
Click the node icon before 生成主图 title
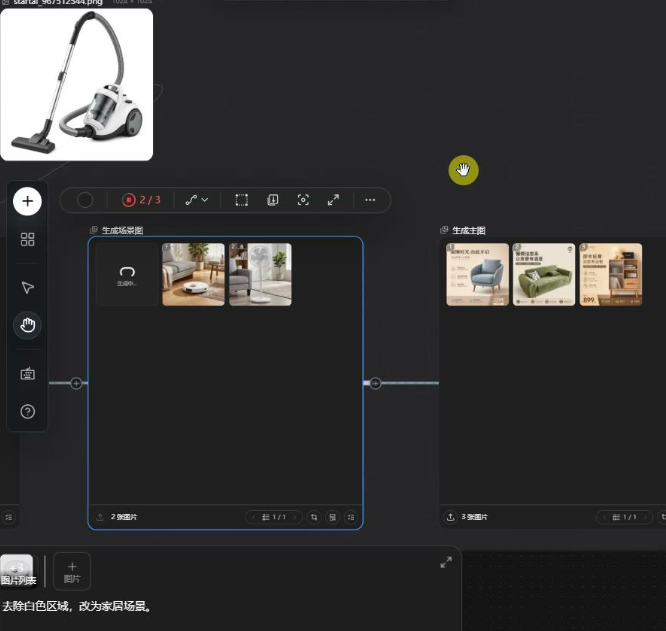[444, 230]
